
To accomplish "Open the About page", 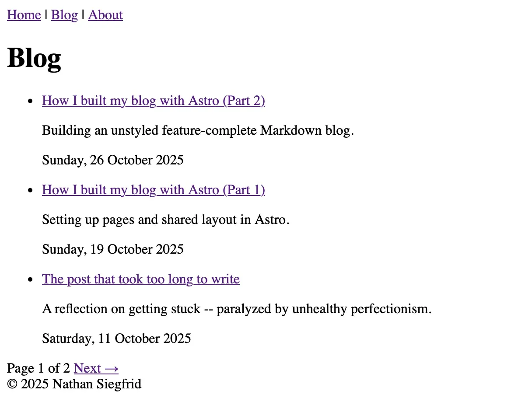I will [x=105, y=15].
